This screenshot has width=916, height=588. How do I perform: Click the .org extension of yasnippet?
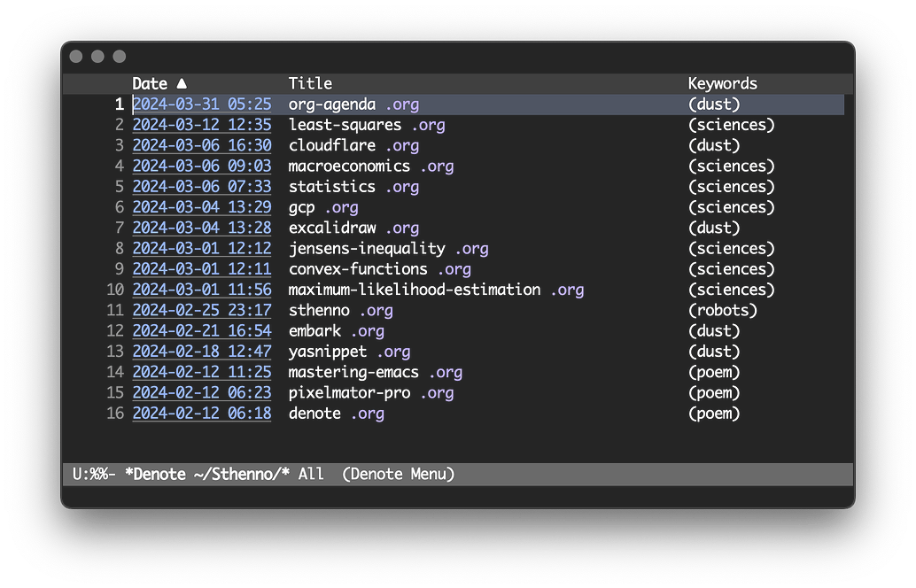point(393,352)
